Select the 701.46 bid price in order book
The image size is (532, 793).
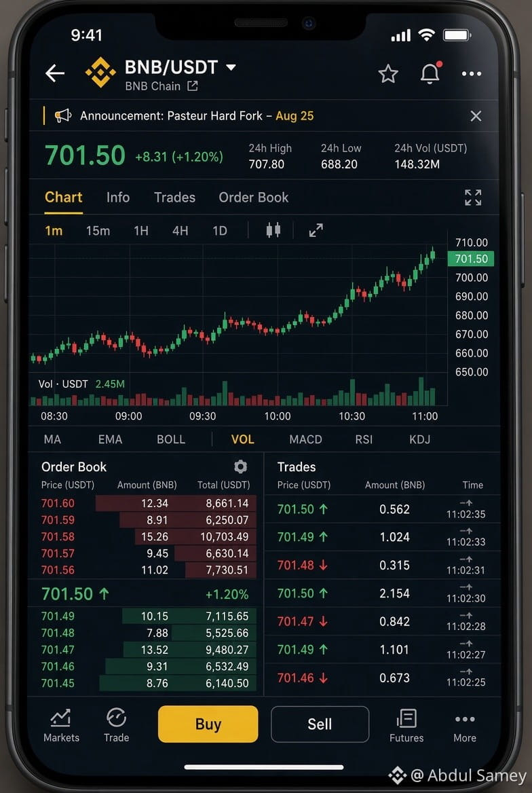point(58,667)
